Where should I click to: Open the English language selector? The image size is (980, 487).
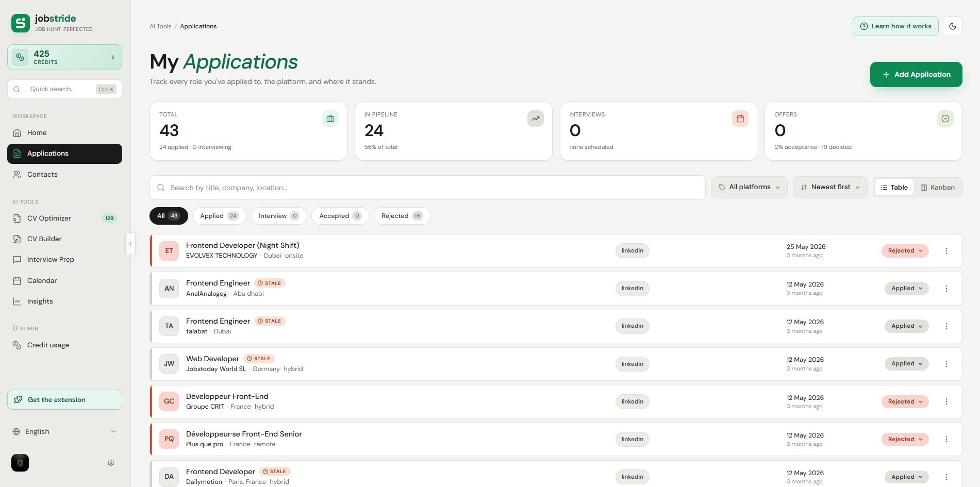pyautogui.click(x=64, y=431)
